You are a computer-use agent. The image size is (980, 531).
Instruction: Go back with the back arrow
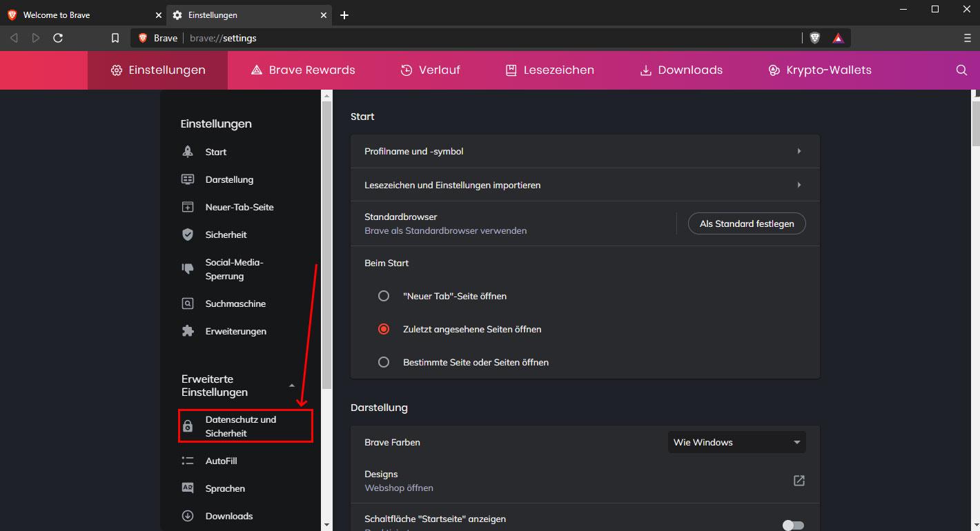14,38
